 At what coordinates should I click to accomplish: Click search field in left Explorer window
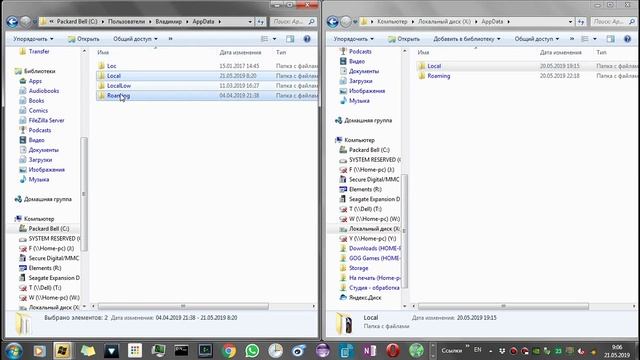coord(293,22)
